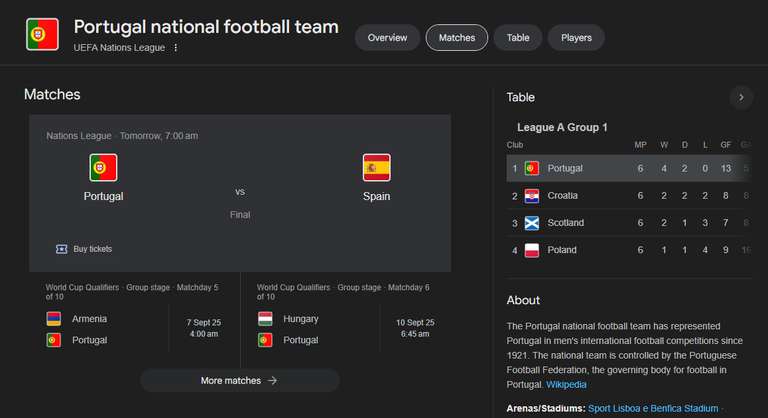This screenshot has height=418, width=768.
Task: Select the Matches tab
Action: [x=457, y=38]
